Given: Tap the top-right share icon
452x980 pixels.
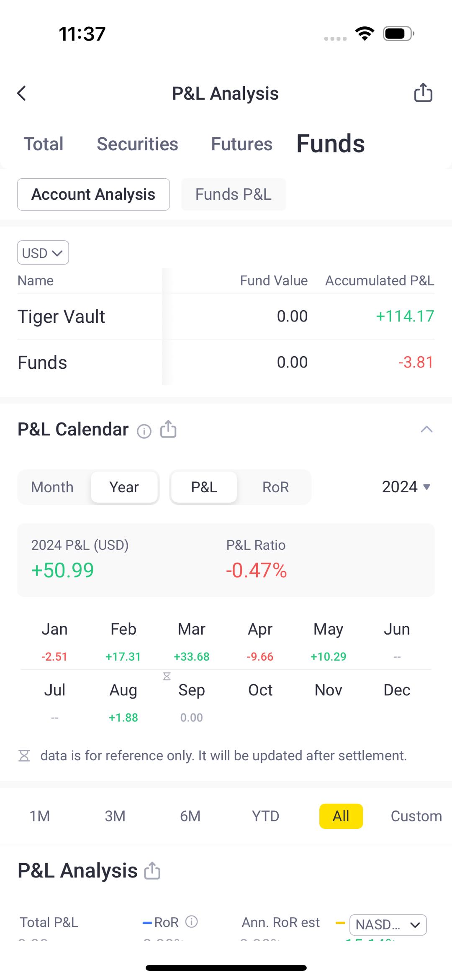Looking at the screenshot, I should [x=423, y=93].
